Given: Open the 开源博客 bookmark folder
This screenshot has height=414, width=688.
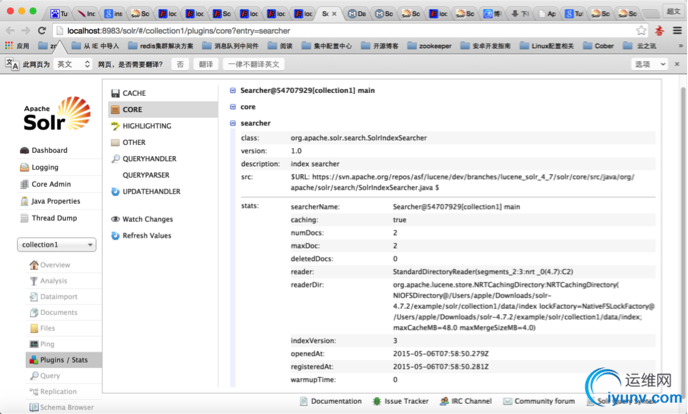Looking at the screenshot, I should (x=380, y=46).
